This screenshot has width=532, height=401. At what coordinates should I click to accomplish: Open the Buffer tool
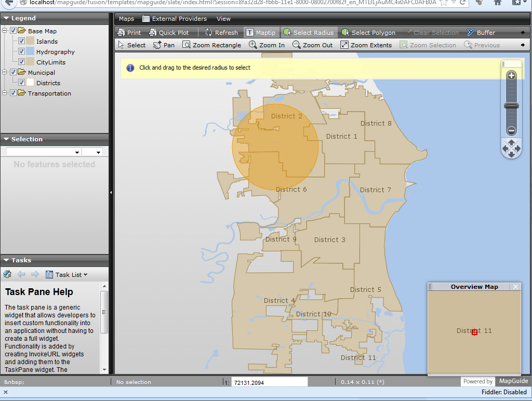coord(481,32)
